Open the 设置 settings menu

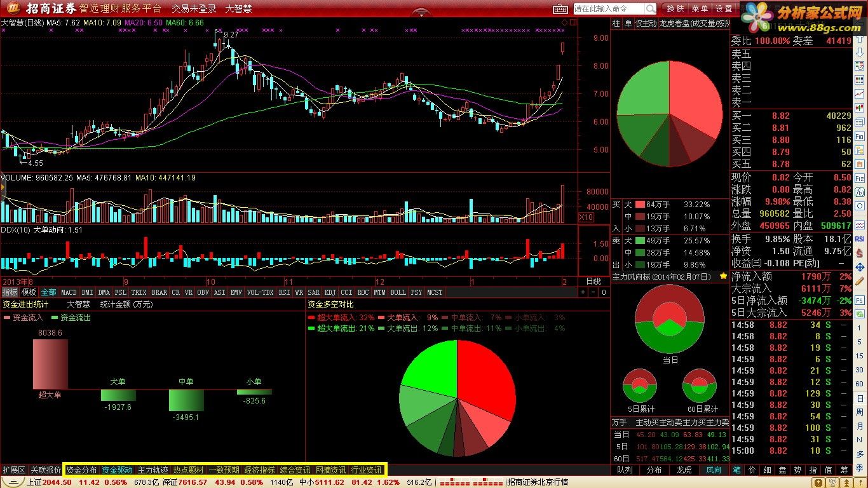point(724,9)
